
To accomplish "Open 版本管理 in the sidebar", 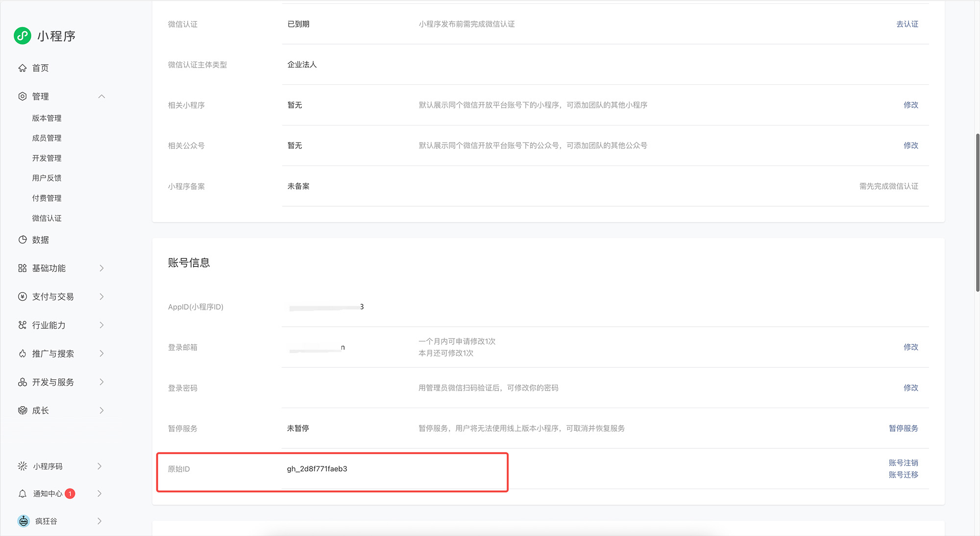I will [x=47, y=118].
